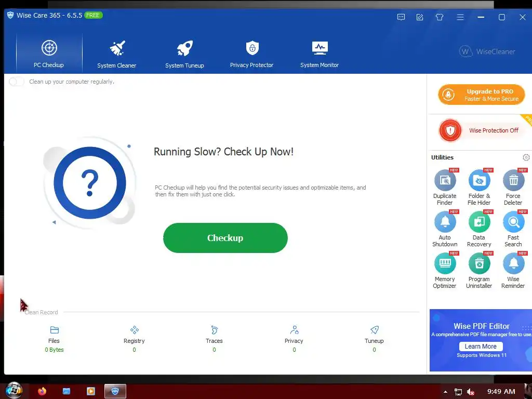Click the question mark checkup circle
Image resolution: width=532 pixels, height=399 pixels.
pyautogui.click(x=90, y=183)
